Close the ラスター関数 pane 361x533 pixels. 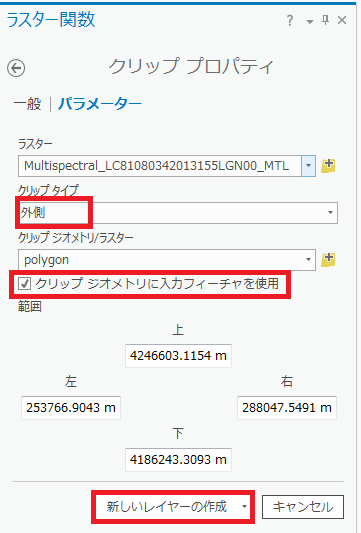[x=342, y=20]
